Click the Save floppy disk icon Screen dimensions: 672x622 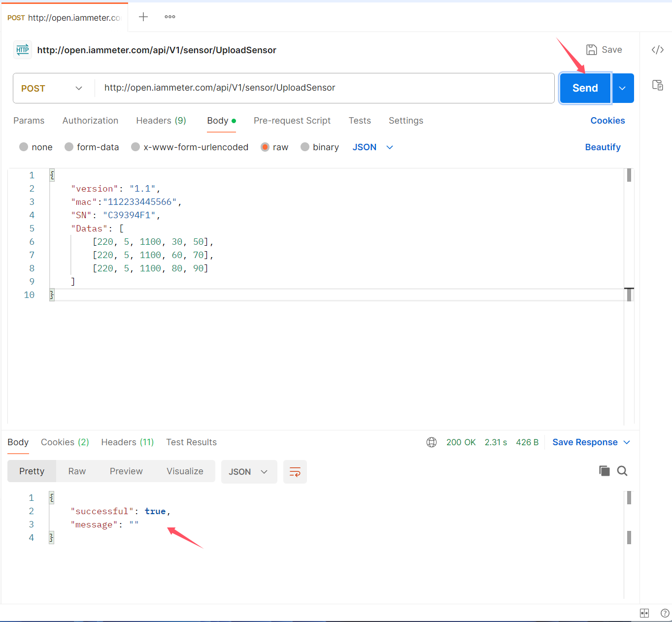pyautogui.click(x=592, y=50)
